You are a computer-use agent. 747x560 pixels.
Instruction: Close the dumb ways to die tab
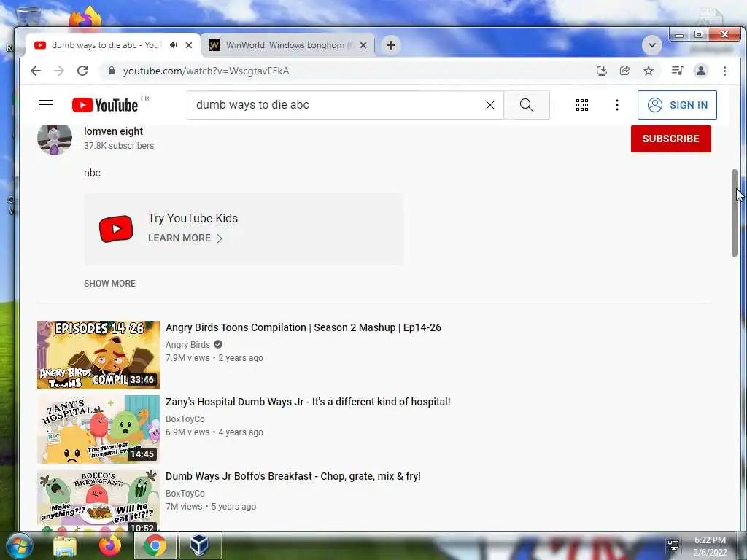pyautogui.click(x=189, y=45)
